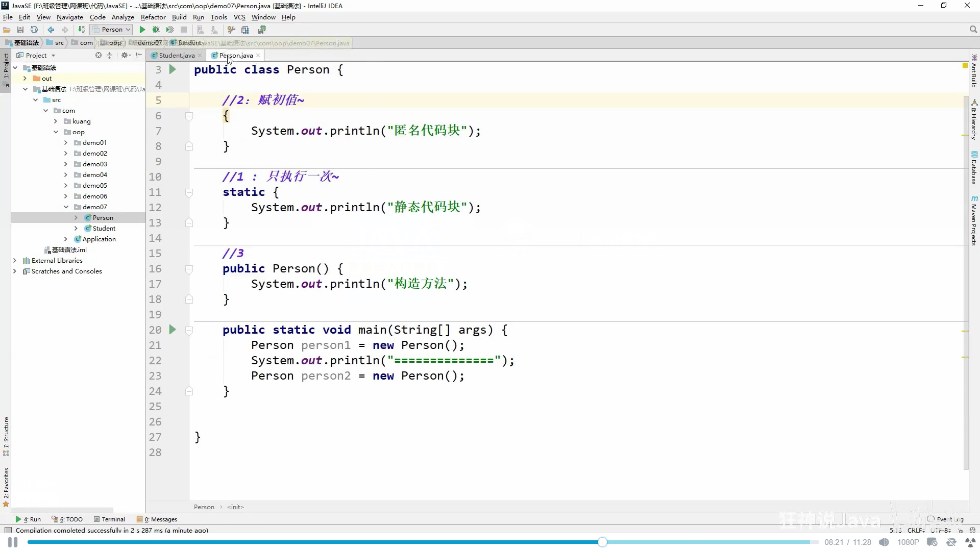Open Project Structure from toolbar icon
The width and height of the screenshot is (980, 551).
pos(245,30)
